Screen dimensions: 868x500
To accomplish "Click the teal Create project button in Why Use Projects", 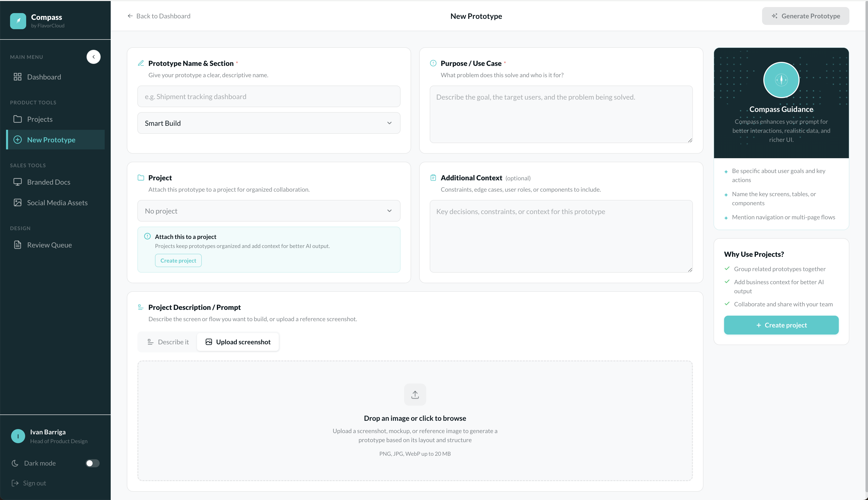I will (x=781, y=325).
